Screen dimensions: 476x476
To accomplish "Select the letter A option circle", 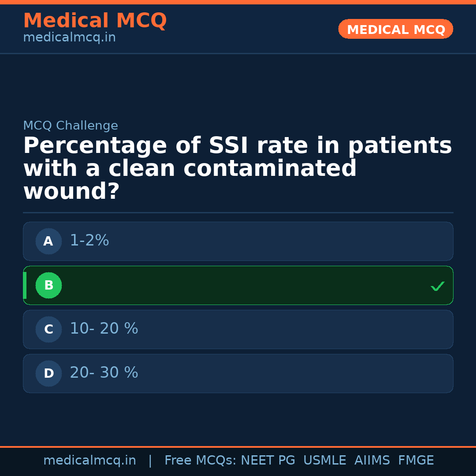I will pos(48,241).
